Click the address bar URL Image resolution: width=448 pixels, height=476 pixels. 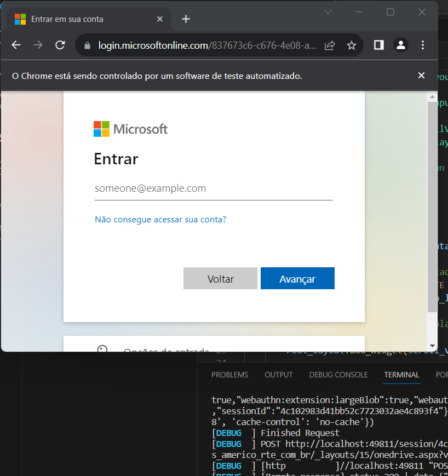208,45
